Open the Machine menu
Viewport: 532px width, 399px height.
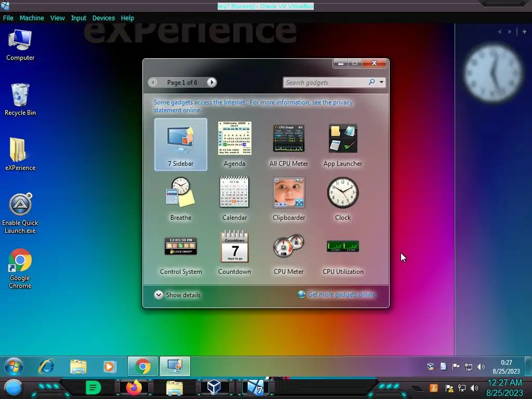[32, 18]
